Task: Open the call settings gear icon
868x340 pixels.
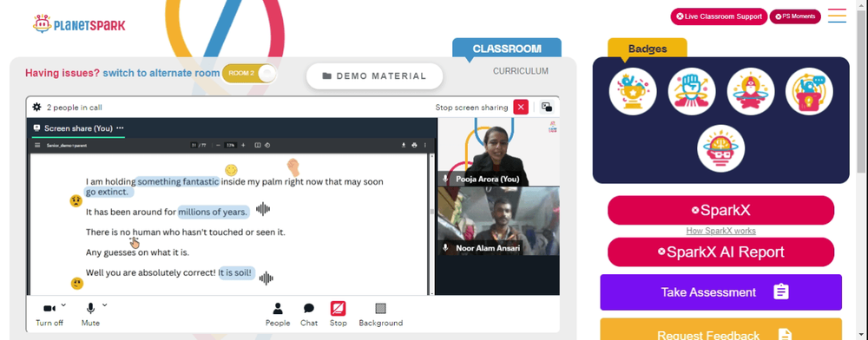Action: click(x=37, y=108)
